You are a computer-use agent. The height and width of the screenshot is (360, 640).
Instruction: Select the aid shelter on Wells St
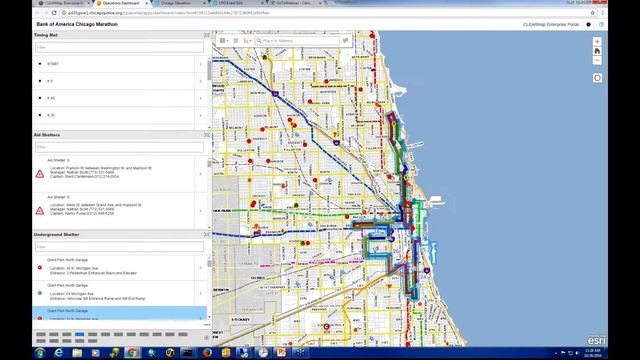point(113,211)
